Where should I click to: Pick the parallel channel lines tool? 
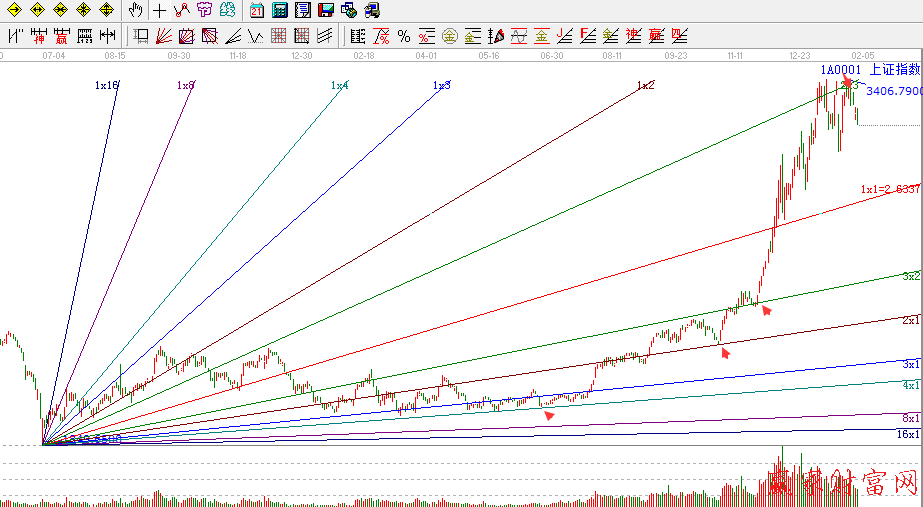324,37
